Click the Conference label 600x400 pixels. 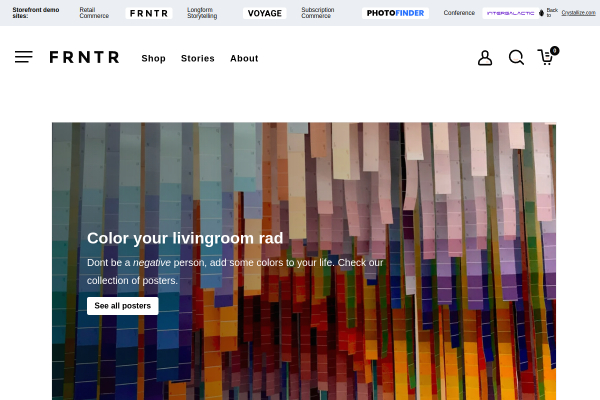[459, 13]
